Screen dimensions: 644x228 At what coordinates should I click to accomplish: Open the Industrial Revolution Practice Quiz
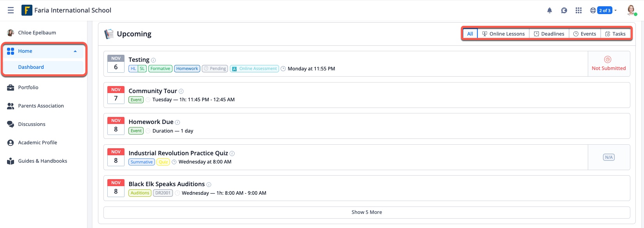pos(178,153)
